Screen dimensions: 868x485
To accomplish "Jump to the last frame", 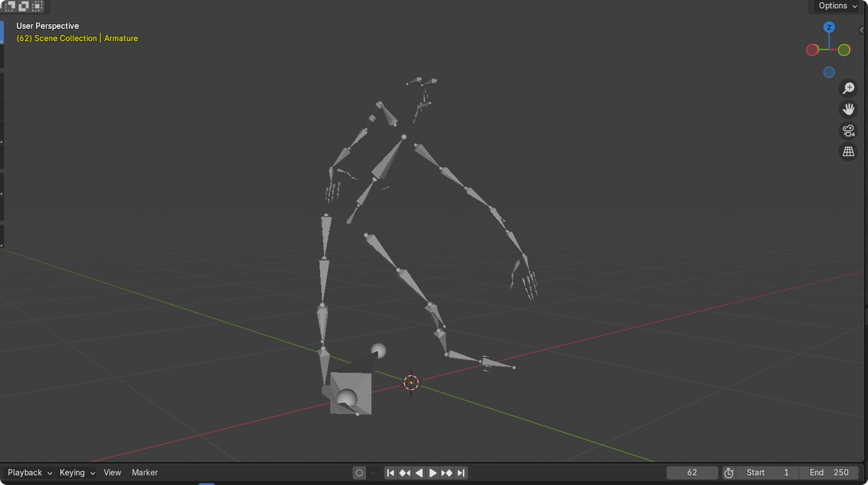I will [x=461, y=473].
